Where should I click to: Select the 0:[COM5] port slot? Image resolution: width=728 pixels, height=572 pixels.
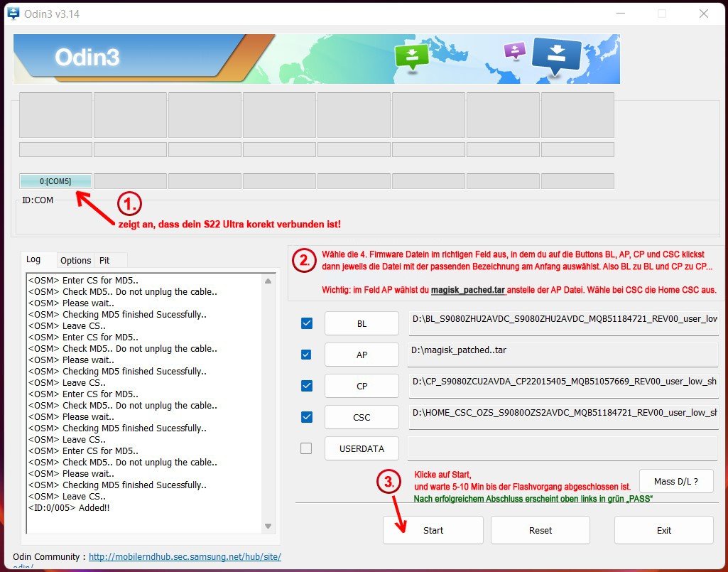[55, 180]
